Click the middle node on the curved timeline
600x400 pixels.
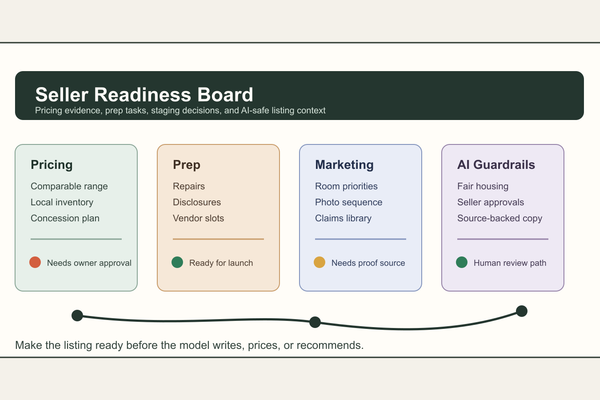315,322
